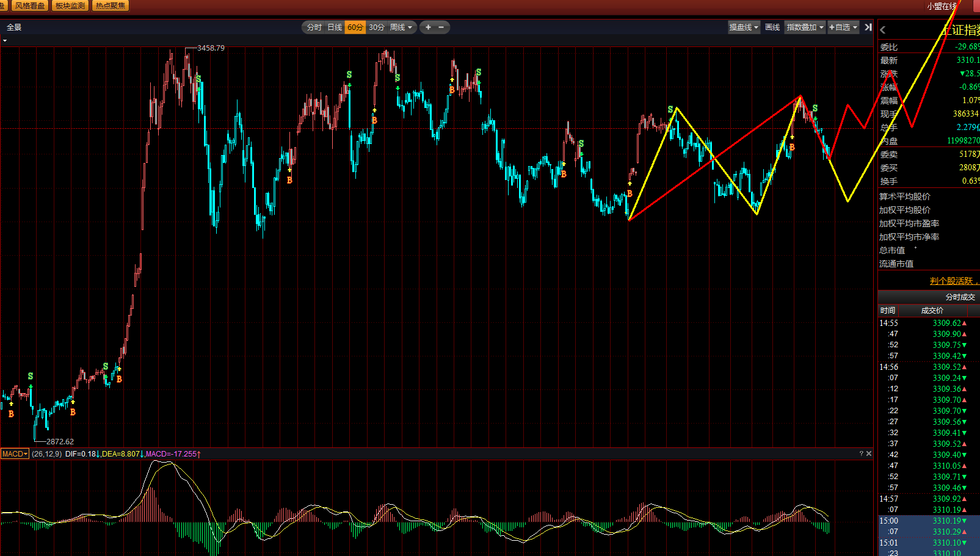
Task: Zoom in chart with plus button
Action: click(x=428, y=27)
